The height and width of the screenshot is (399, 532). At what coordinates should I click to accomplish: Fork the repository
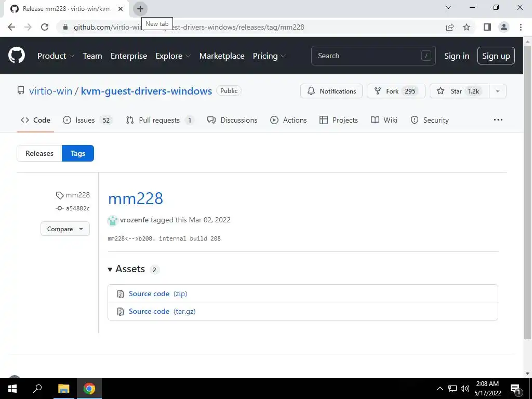tap(396, 91)
